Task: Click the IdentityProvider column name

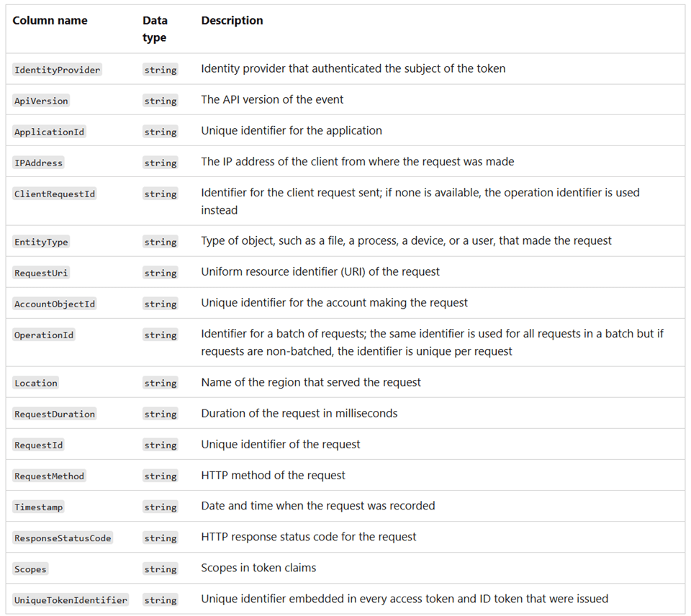Action: (x=58, y=70)
